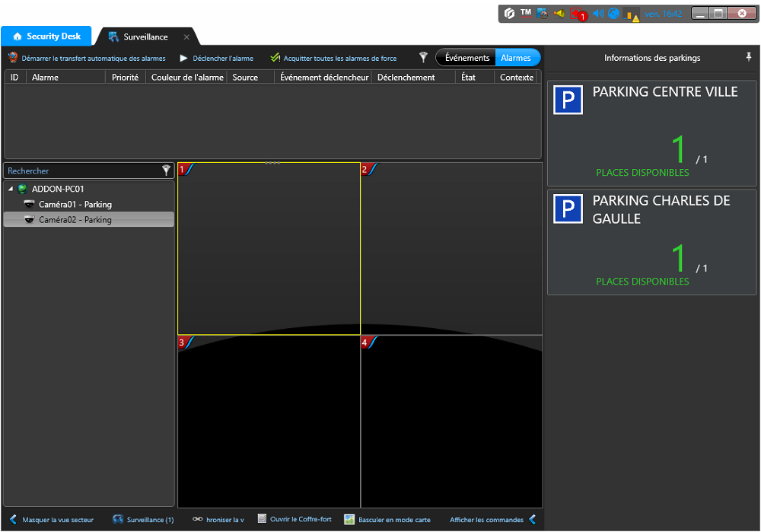Click Acquitter toutes les alarmes de force

click(333, 58)
